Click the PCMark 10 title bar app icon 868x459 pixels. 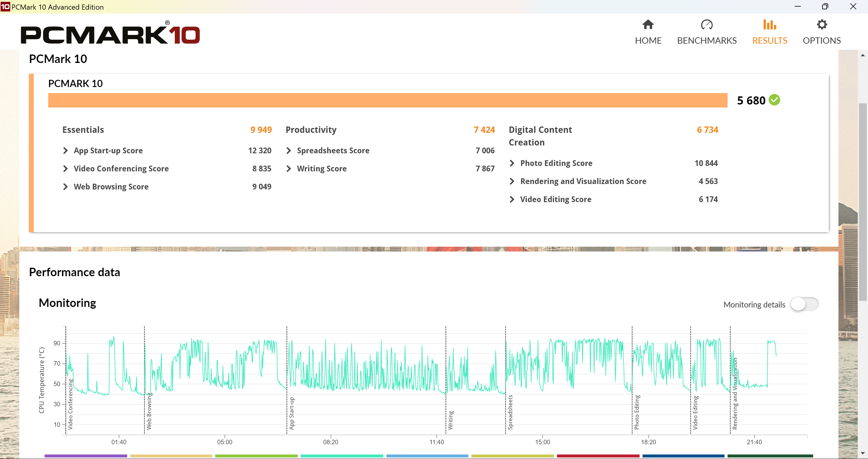5,7
